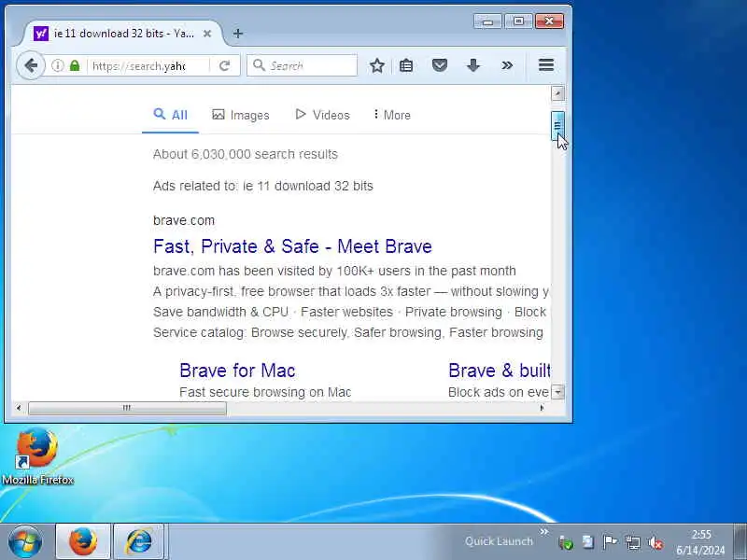This screenshot has height=560, width=747.
Task: Click the horizontal scrollbar right arrow
Action: 542,408
